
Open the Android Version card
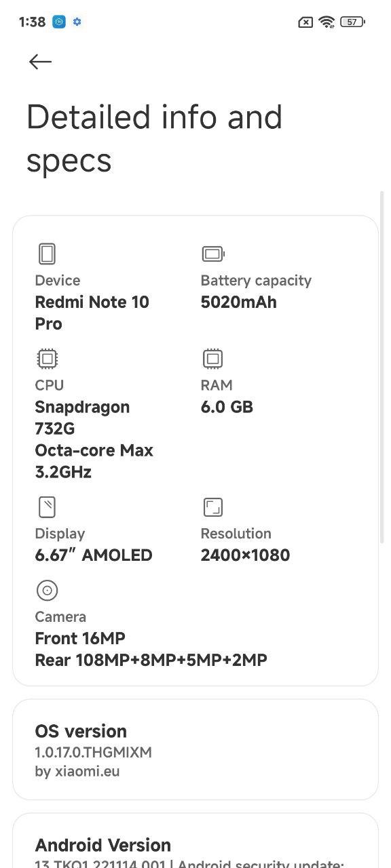point(195,841)
